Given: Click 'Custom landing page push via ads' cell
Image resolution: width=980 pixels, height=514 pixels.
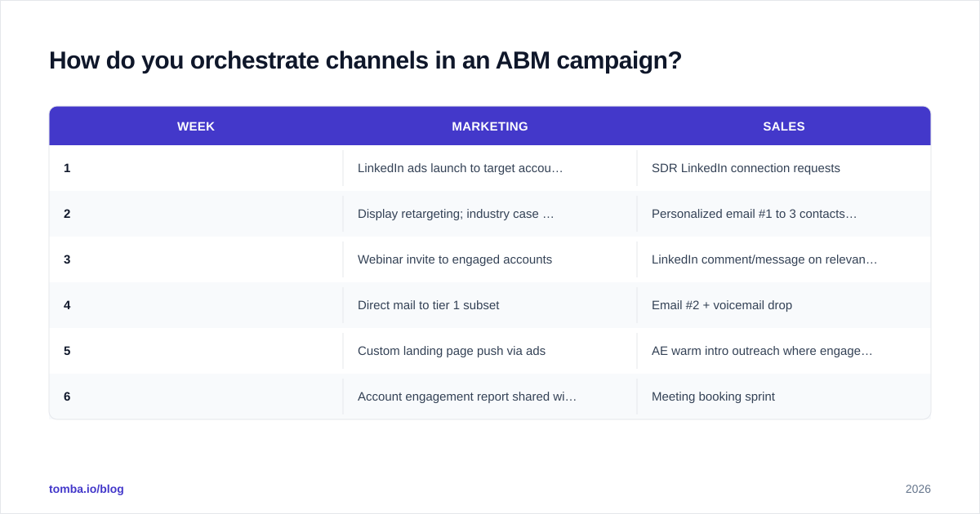Looking at the screenshot, I should [490, 351].
